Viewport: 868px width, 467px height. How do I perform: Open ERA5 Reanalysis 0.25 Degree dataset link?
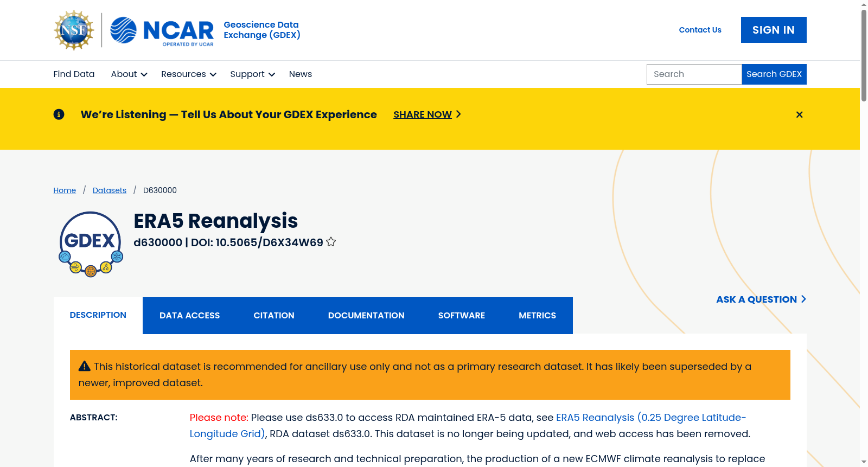click(468, 425)
